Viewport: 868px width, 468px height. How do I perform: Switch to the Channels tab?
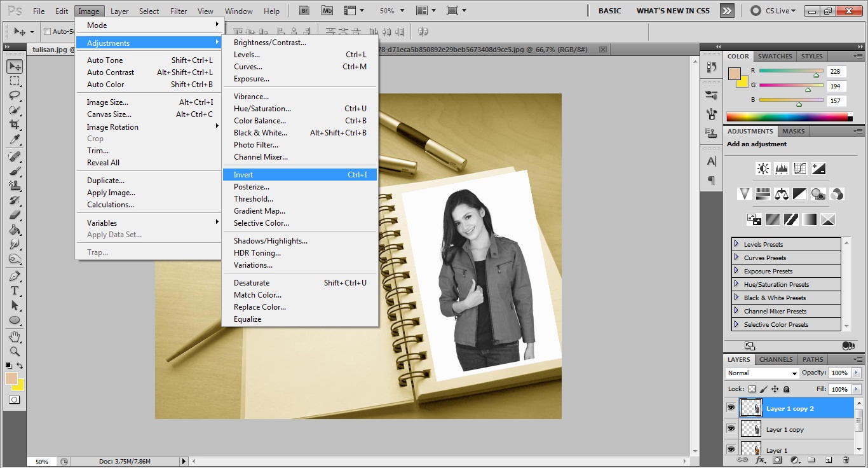(x=776, y=359)
